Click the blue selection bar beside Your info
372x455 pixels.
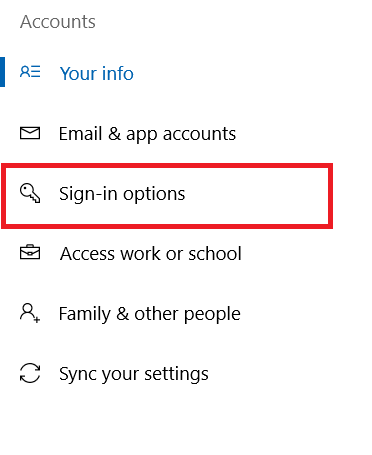coord(2,72)
